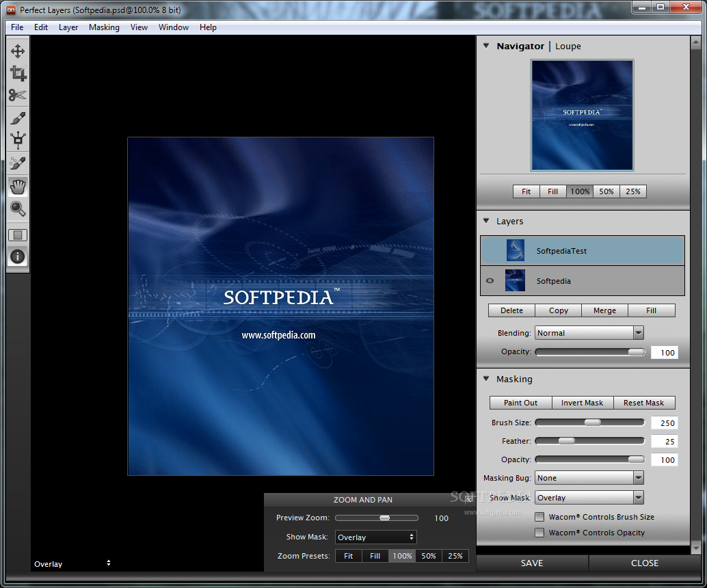Open the Help menu

point(208,27)
